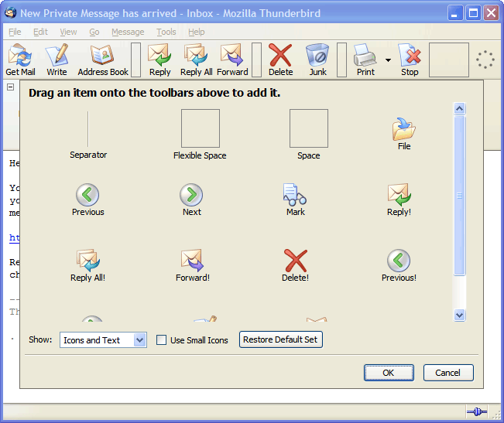Open the Print button dropdown arrow

389,60
